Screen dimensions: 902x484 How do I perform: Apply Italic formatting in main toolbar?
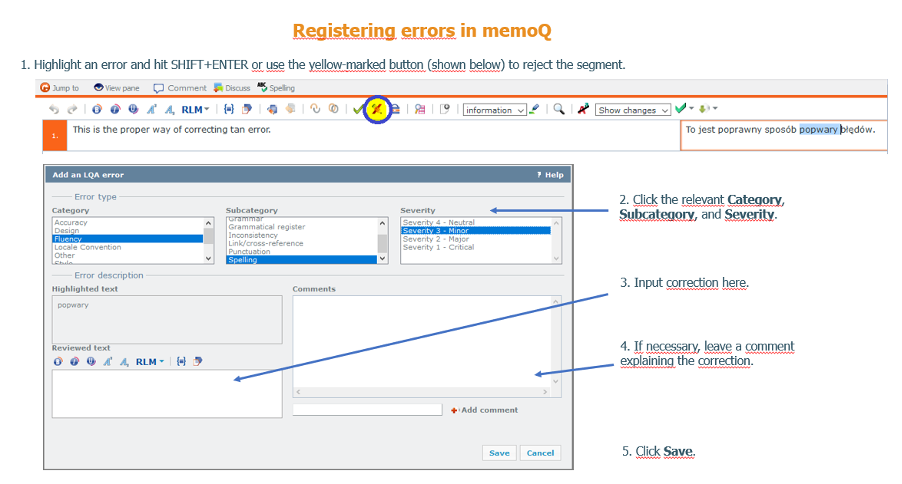pos(115,109)
